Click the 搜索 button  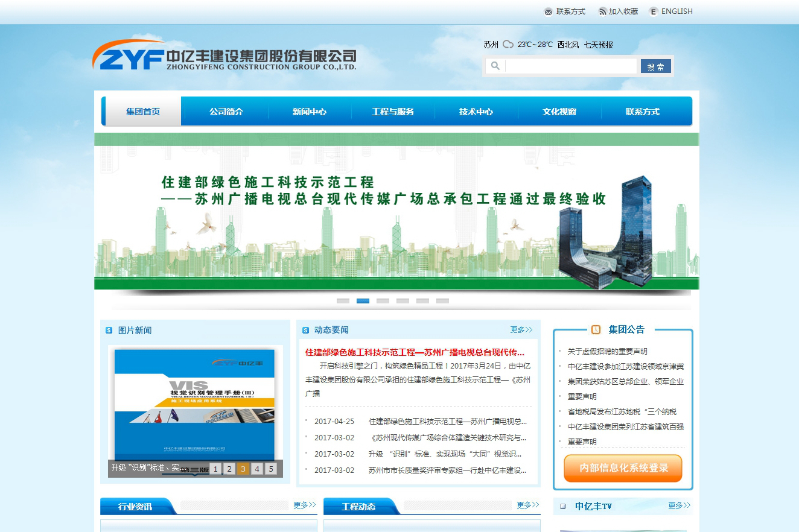[656, 66]
